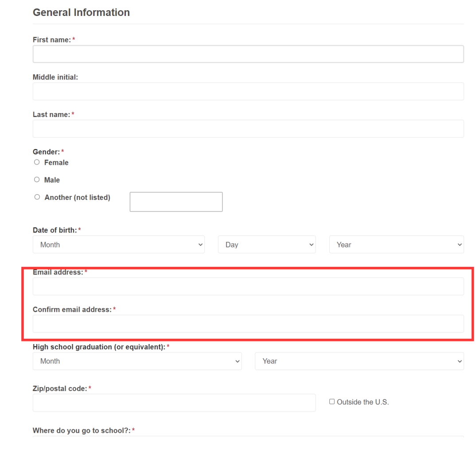Focus the Middle initial text box
The width and height of the screenshot is (476, 454).
pos(248,91)
